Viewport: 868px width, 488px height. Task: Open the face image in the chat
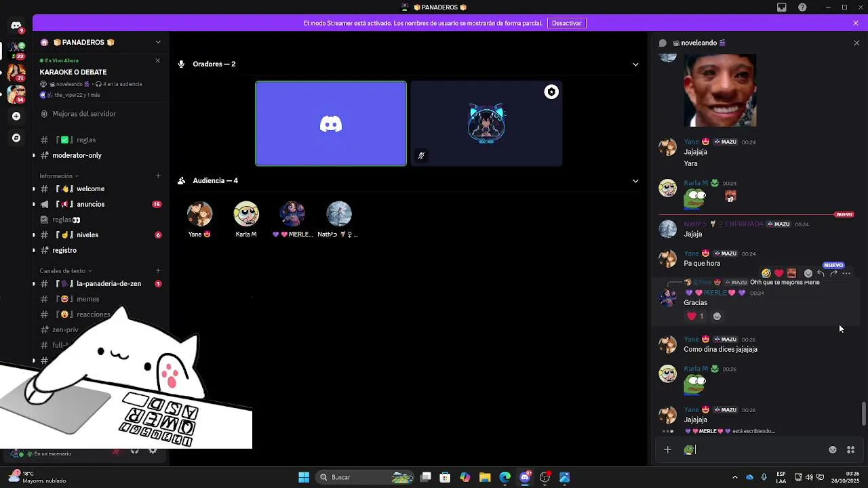tap(720, 90)
